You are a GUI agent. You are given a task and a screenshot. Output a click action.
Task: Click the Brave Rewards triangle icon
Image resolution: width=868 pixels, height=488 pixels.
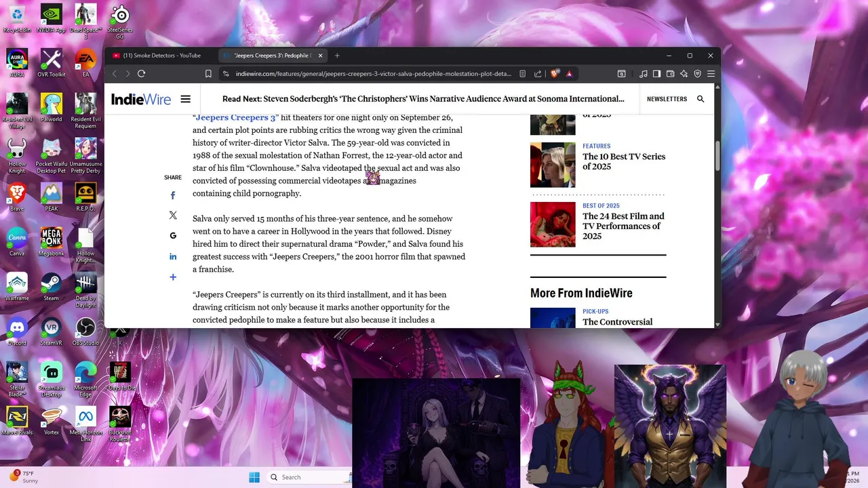pos(570,74)
